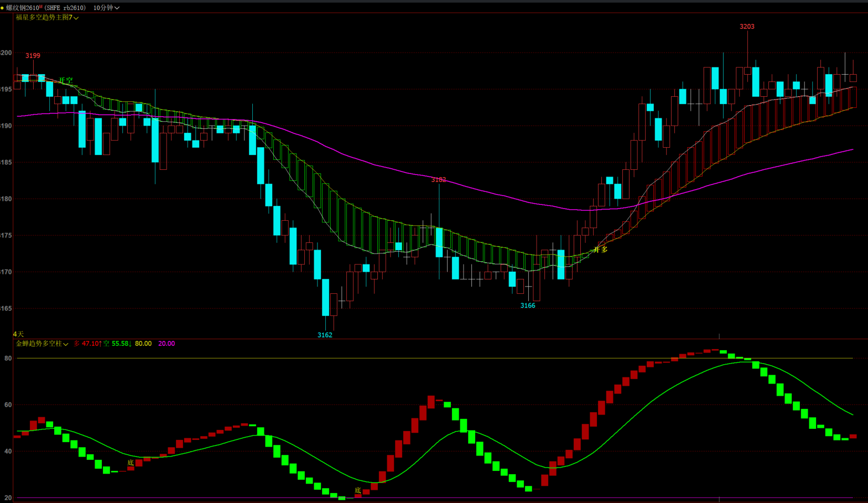Click the 4天 range label
Image resolution: width=868 pixels, height=503 pixels.
[x=18, y=334]
